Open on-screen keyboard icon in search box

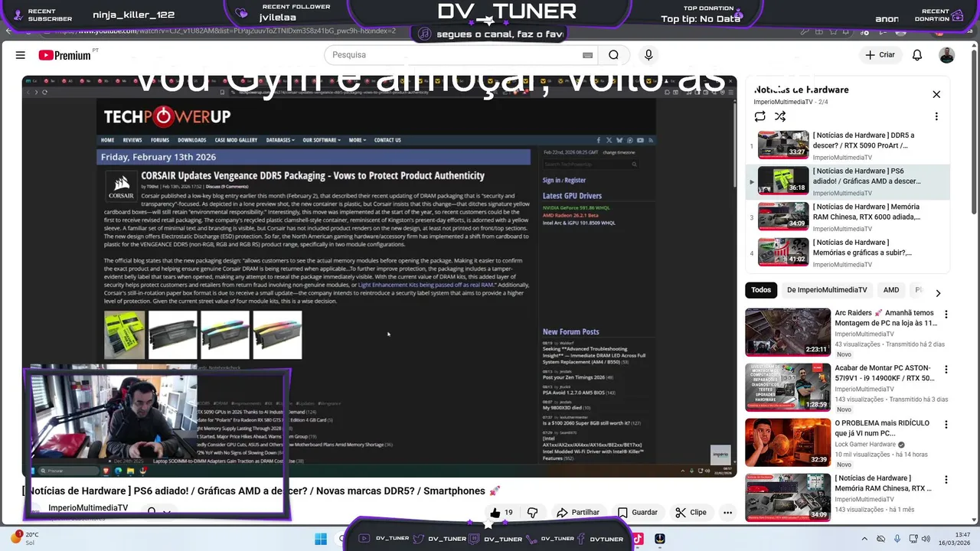tap(587, 55)
